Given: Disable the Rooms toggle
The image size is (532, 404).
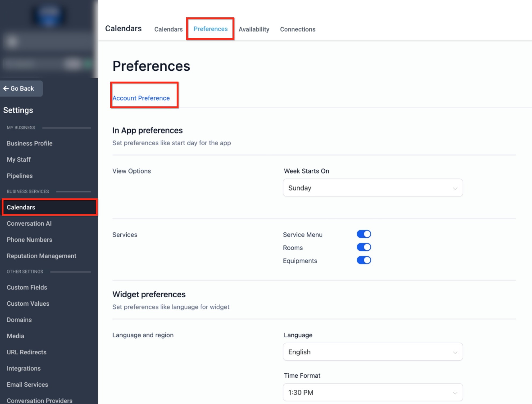Looking at the screenshot, I should pos(364,247).
